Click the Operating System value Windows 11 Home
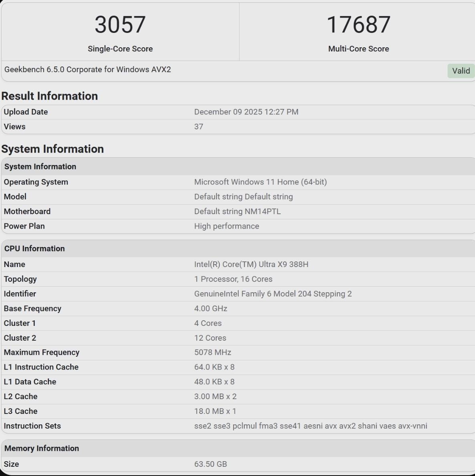 click(x=260, y=182)
